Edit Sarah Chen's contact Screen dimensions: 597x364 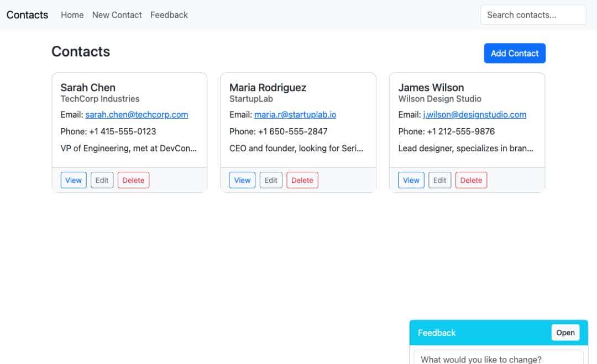pyautogui.click(x=102, y=180)
